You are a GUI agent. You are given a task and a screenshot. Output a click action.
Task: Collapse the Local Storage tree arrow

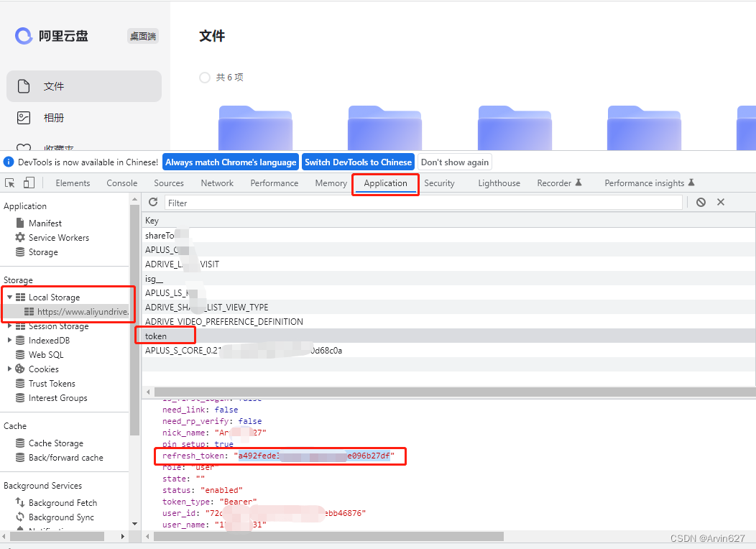tap(9, 297)
